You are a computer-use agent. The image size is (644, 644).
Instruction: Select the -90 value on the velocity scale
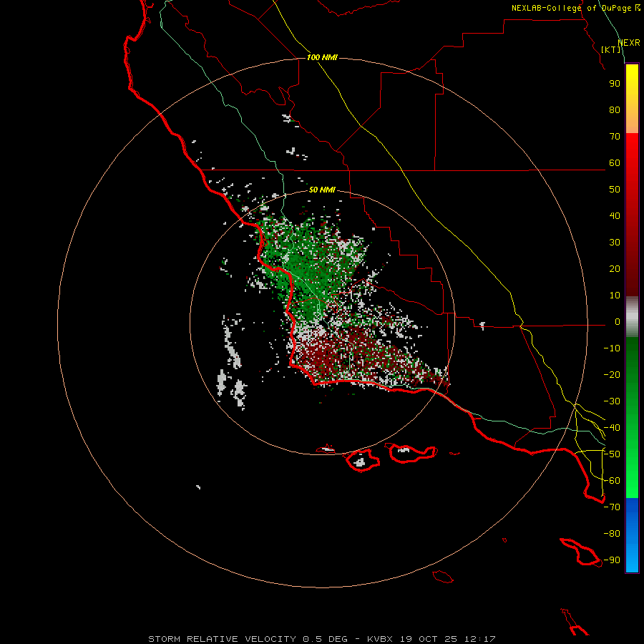(x=612, y=560)
